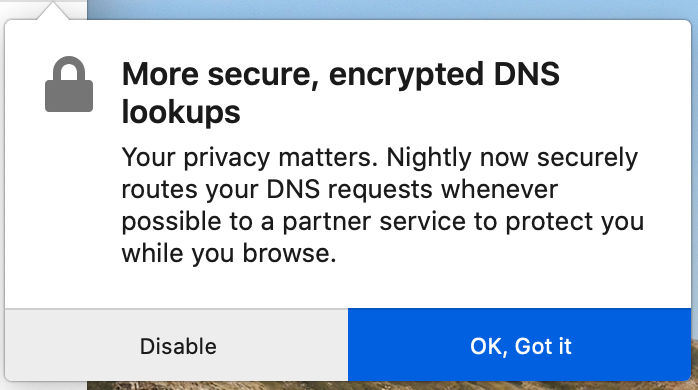Confirm with OK, Got it button
The height and width of the screenshot is (390, 698).
click(519, 346)
